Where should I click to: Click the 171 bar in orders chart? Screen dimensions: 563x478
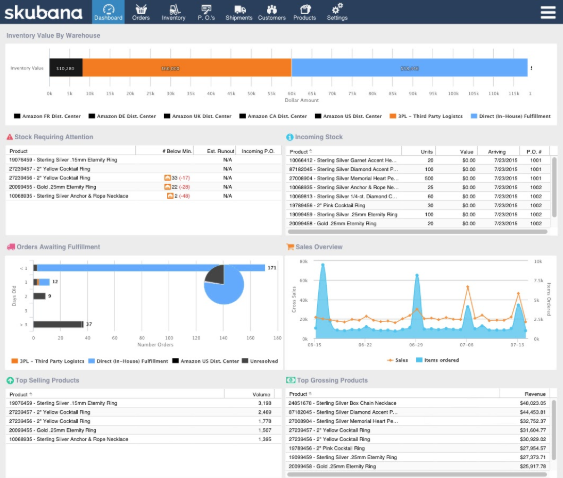(149, 268)
